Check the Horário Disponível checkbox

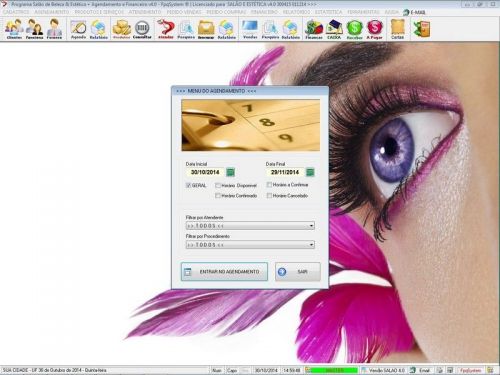click(218, 185)
